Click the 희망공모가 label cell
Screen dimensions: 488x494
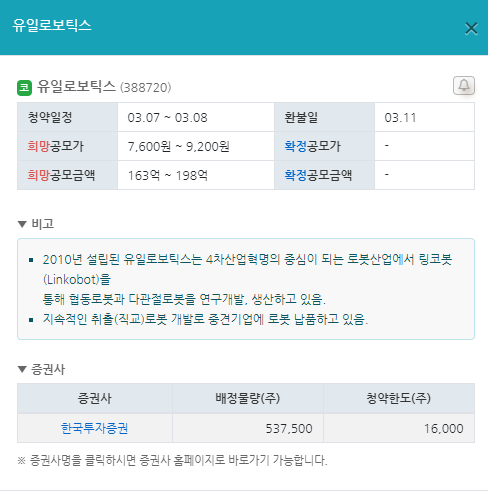(67, 146)
